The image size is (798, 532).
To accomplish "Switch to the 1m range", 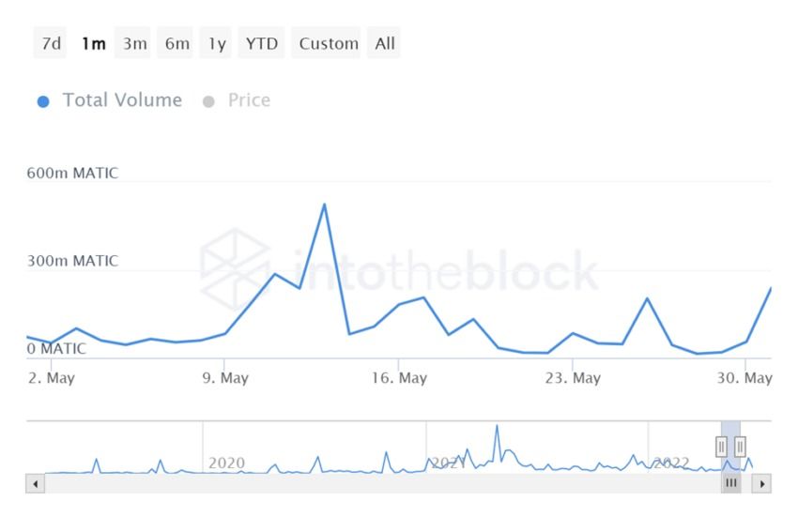I will coord(93,43).
